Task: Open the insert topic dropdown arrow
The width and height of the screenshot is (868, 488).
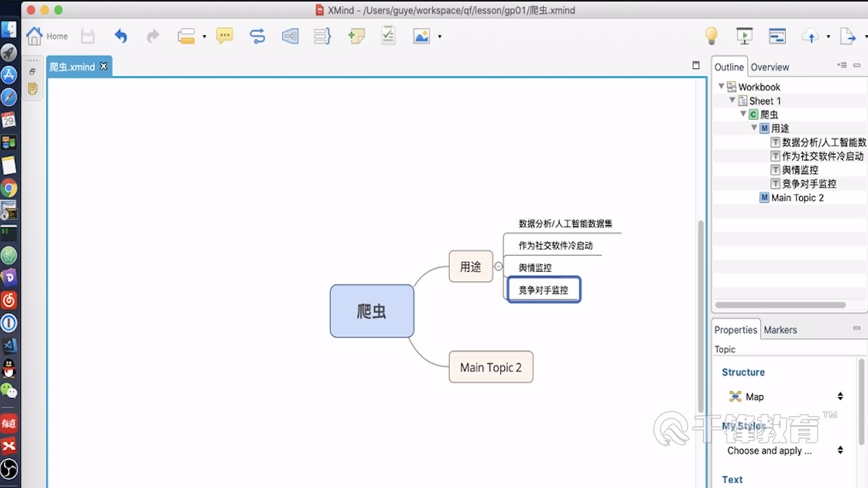Action: point(204,37)
